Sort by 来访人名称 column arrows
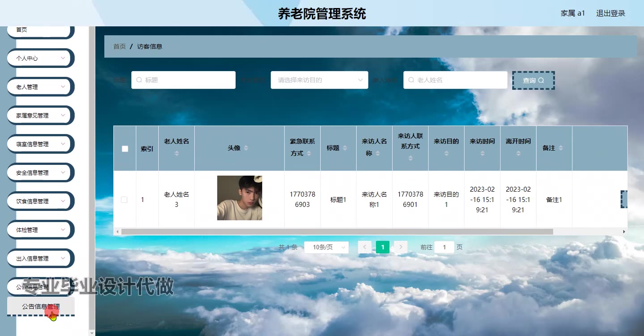The height and width of the screenshot is (336, 644). (377, 153)
